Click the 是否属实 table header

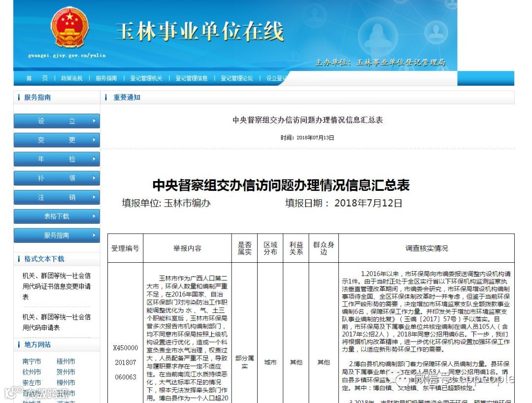[245, 248]
